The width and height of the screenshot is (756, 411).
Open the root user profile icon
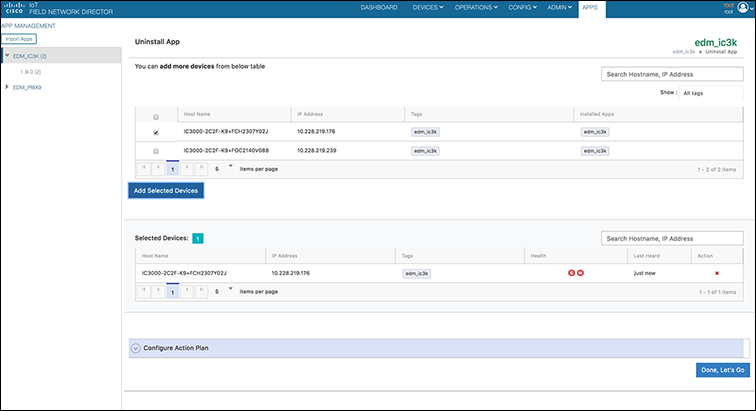(743, 8)
